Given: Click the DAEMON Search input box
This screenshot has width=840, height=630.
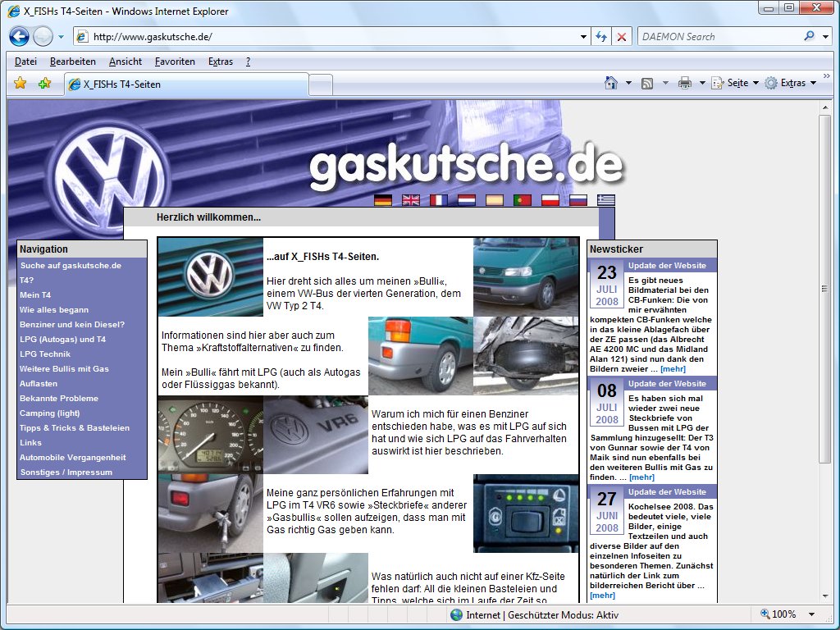Looking at the screenshot, I should [x=719, y=37].
